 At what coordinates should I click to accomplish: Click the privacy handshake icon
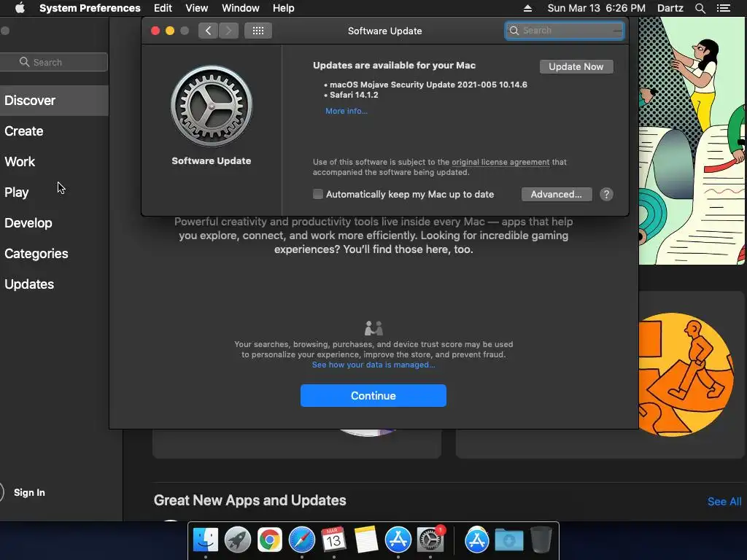point(373,328)
